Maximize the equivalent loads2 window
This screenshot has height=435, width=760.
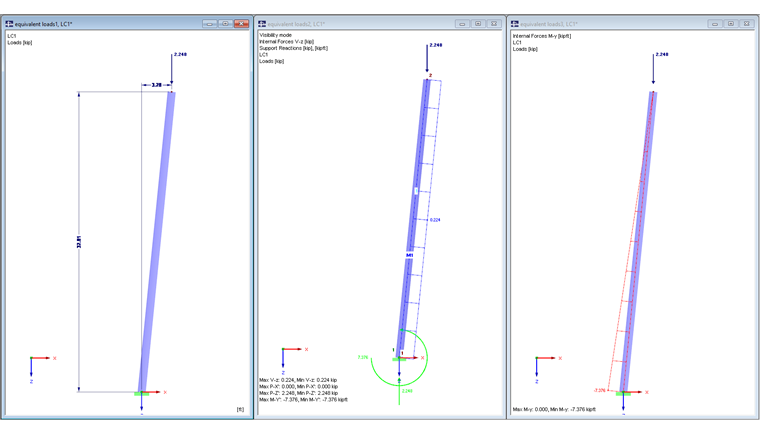coord(478,23)
